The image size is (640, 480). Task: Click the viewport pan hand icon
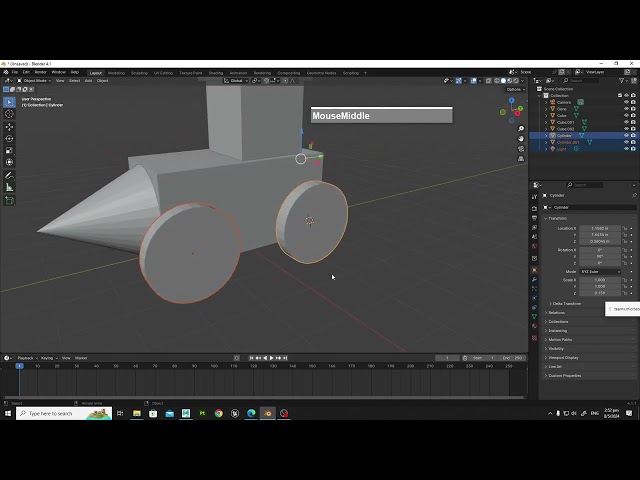(521, 139)
